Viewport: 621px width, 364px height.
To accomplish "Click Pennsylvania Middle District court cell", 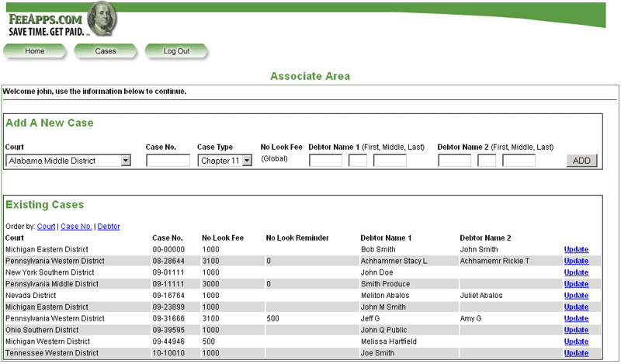I will click(x=52, y=283).
